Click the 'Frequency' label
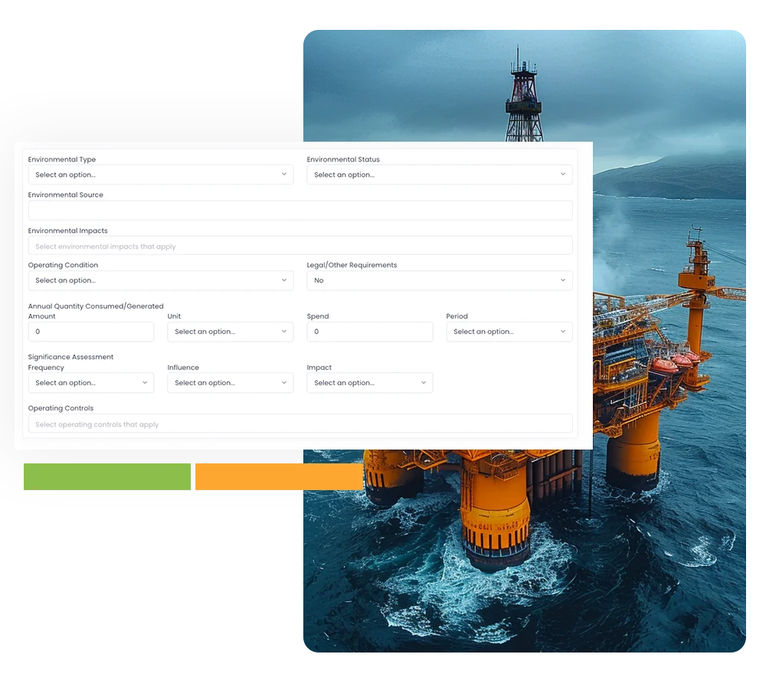This screenshot has width=779, height=700. point(46,368)
